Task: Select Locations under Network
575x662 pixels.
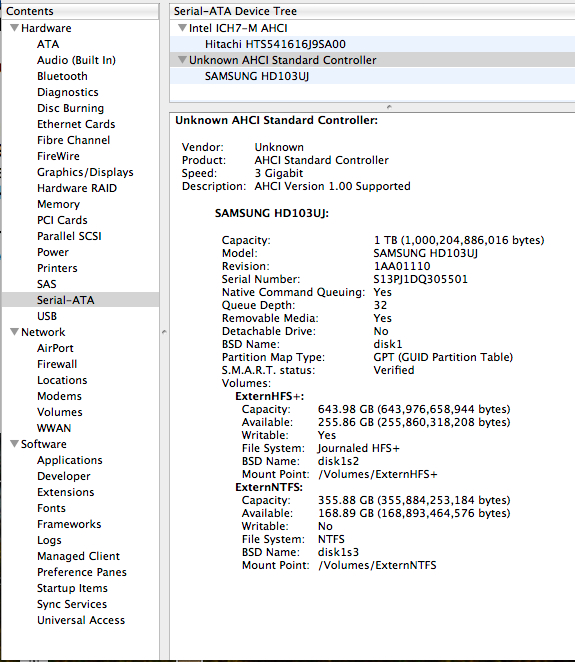Action: click(x=62, y=380)
